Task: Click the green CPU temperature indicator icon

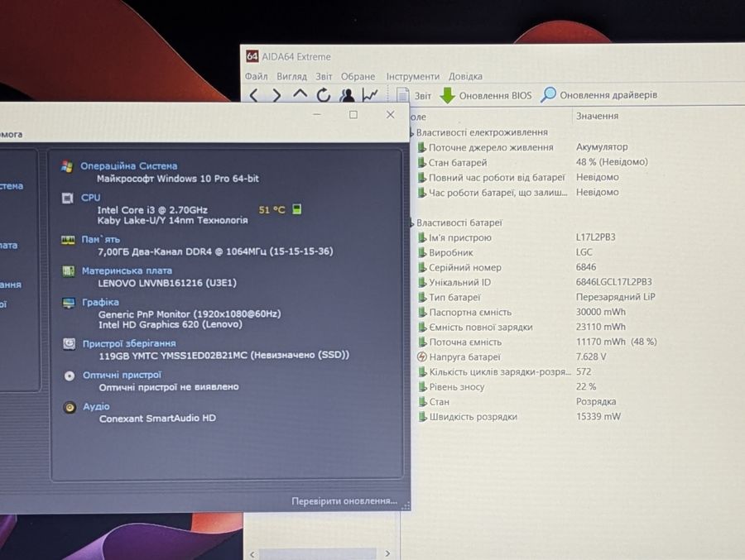Action: pos(297,209)
